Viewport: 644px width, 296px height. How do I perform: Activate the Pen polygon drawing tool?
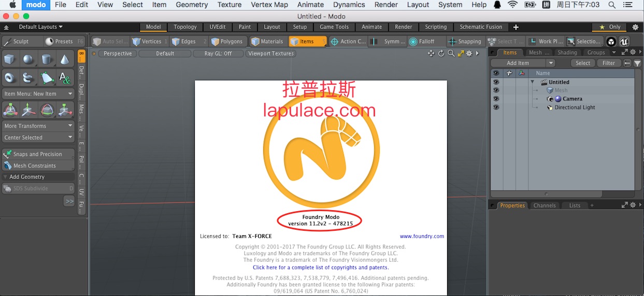(x=47, y=78)
